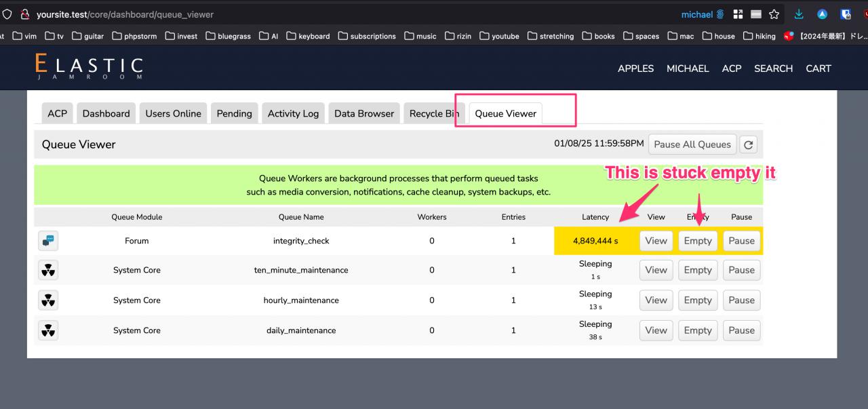The width and height of the screenshot is (868, 409).
Task: Click the yellow 4,849,444 s latency cell
Action: 595,241
